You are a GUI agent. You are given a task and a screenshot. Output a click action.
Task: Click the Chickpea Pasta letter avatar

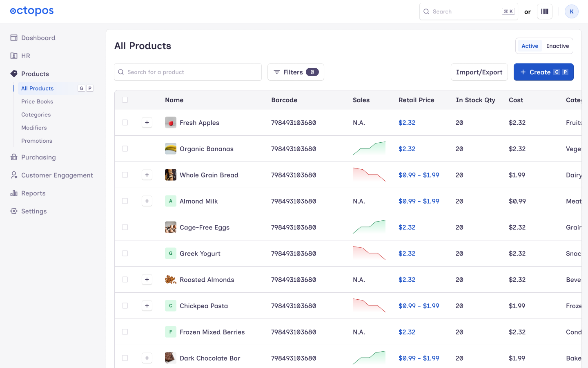tap(171, 306)
